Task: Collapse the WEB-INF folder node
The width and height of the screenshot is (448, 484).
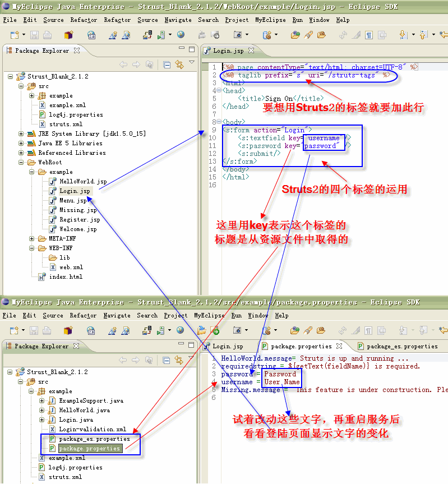Action: (31, 248)
